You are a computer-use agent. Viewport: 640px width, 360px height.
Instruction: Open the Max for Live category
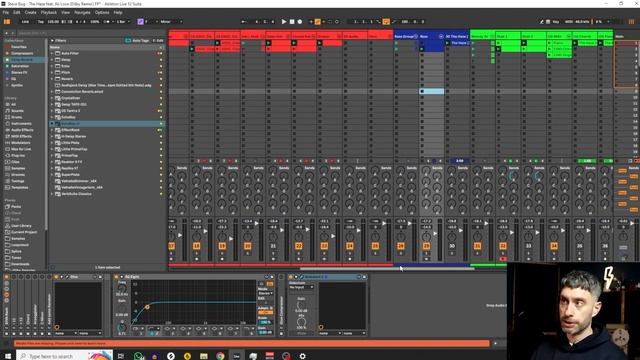click(x=21, y=149)
